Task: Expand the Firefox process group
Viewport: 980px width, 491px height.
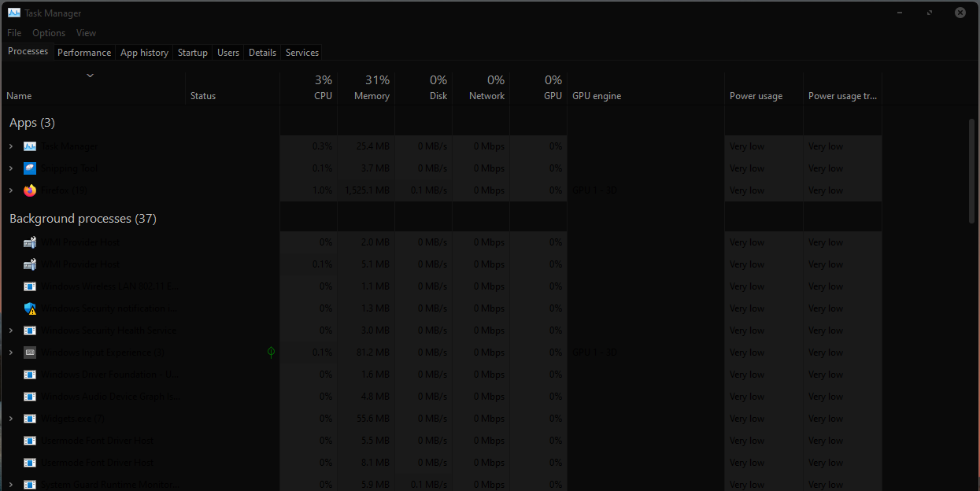Action: point(10,190)
